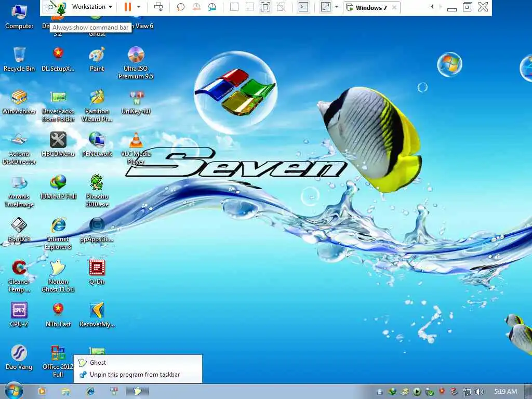Screen dimensions: 532x399
Task: Close the Windows 7 VM tab
Action: coord(394,7)
